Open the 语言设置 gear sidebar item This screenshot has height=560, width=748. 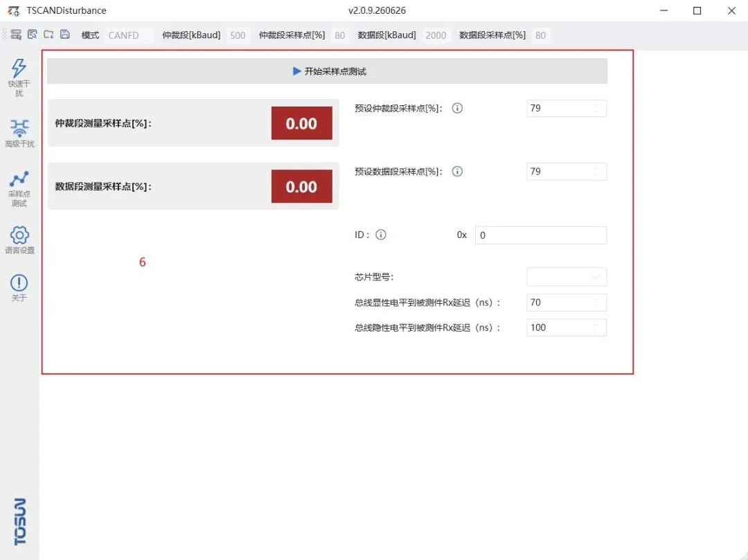point(19,240)
